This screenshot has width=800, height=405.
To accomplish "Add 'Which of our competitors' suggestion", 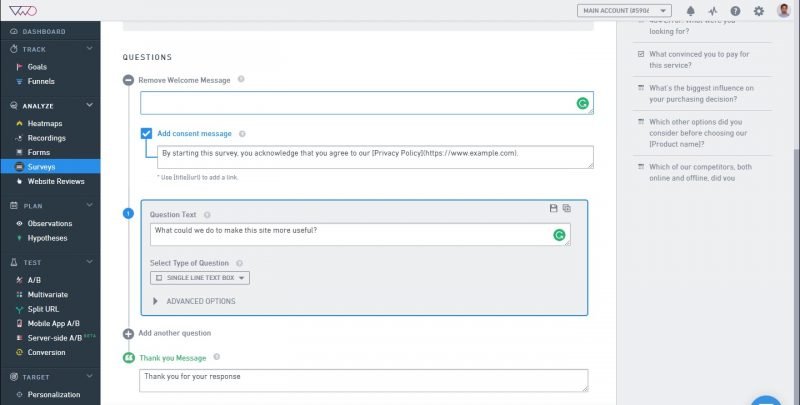I will pos(702,172).
